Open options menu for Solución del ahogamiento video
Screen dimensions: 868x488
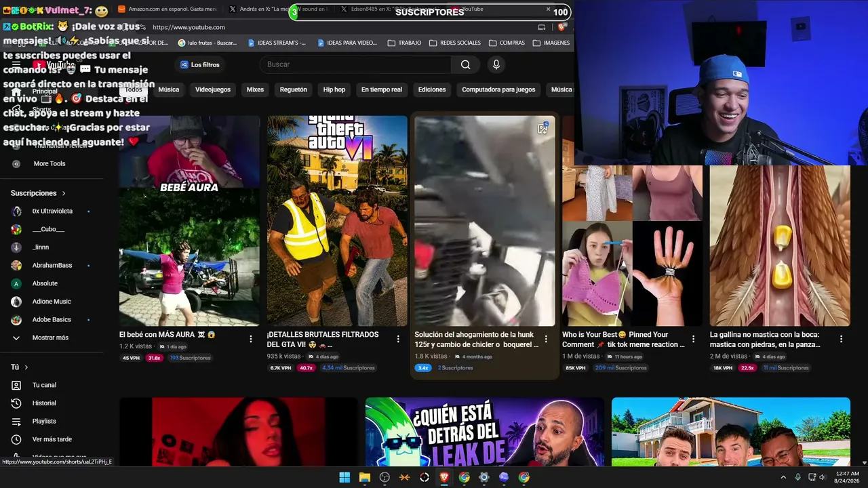[x=546, y=339]
